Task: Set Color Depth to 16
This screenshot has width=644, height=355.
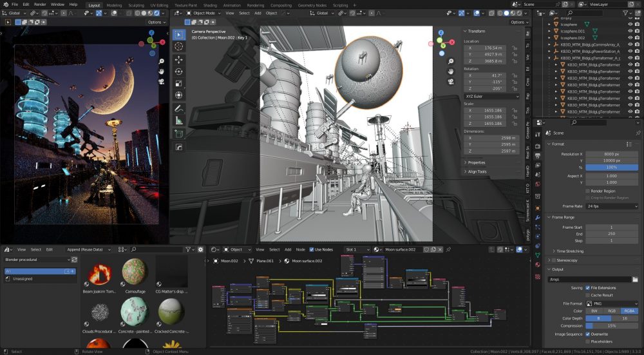Action: tap(625, 318)
